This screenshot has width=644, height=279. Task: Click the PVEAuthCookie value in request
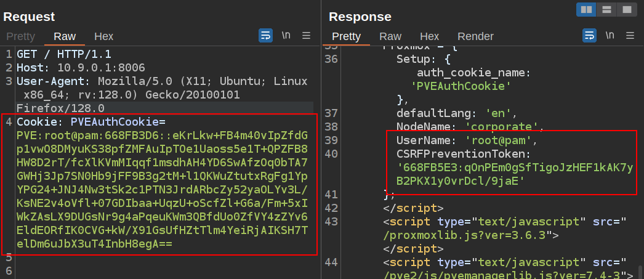click(x=160, y=185)
